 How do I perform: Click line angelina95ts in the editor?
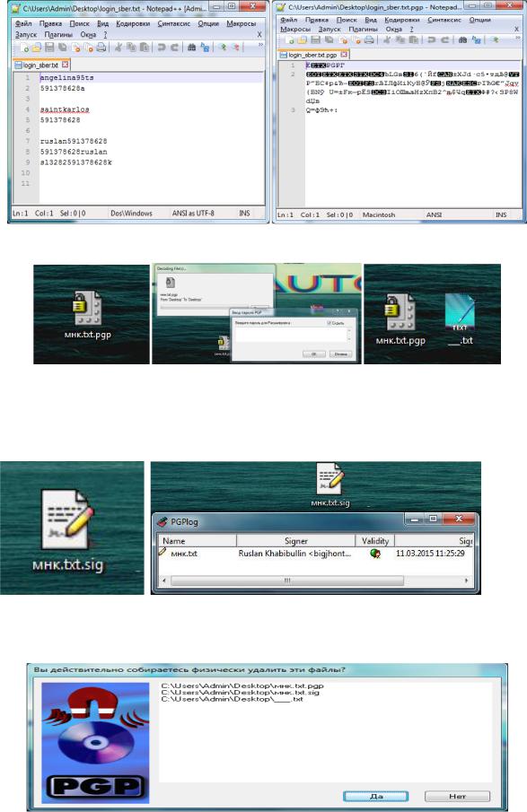[x=66, y=78]
